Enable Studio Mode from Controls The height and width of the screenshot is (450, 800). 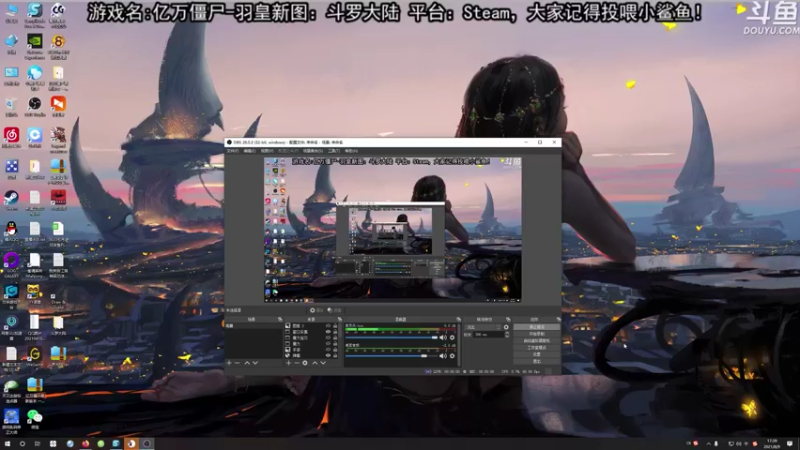(536, 347)
